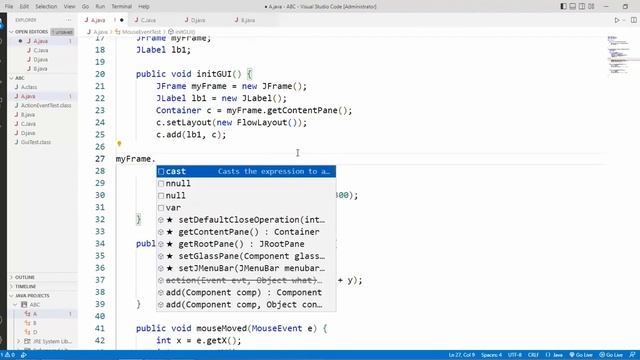Open the Terminal menu

click(x=121, y=7)
